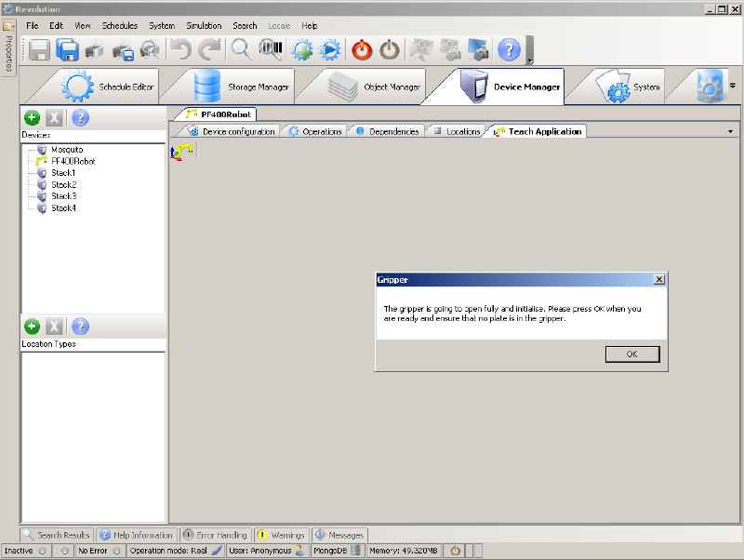Click the Undo arrow icon

point(179,50)
